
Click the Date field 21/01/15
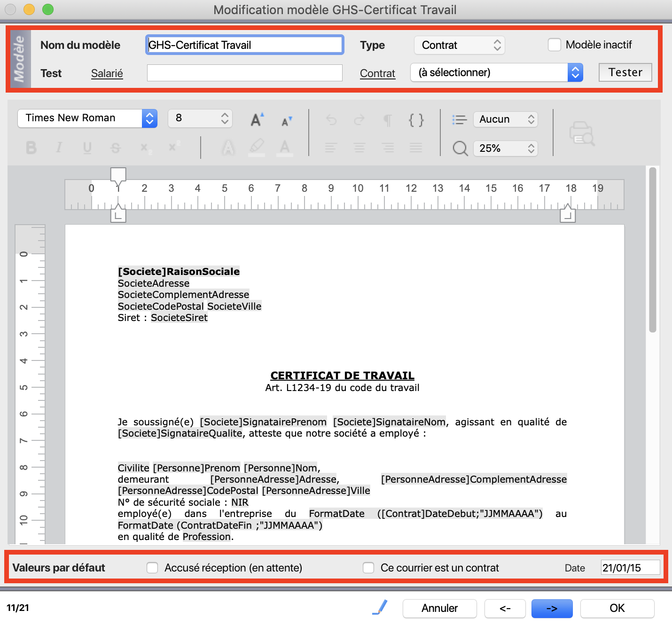[x=631, y=568]
